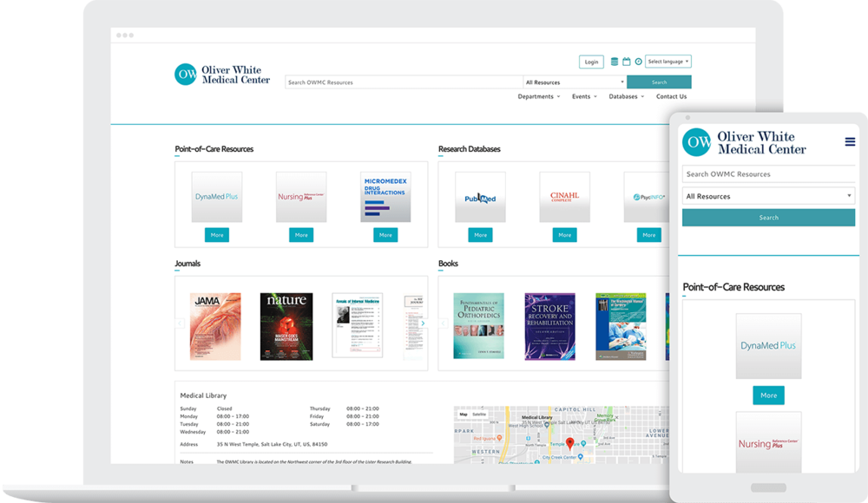Click the red location pin on map
The image size is (868, 503).
point(569,442)
